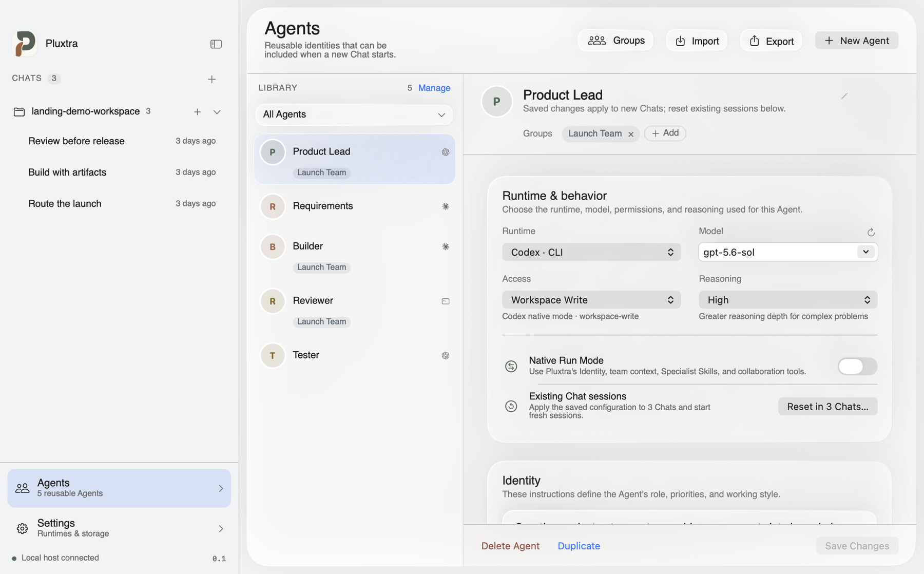924x574 pixels.
Task: Click the large Product Lead avatar in header
Action: pos(496,101)
